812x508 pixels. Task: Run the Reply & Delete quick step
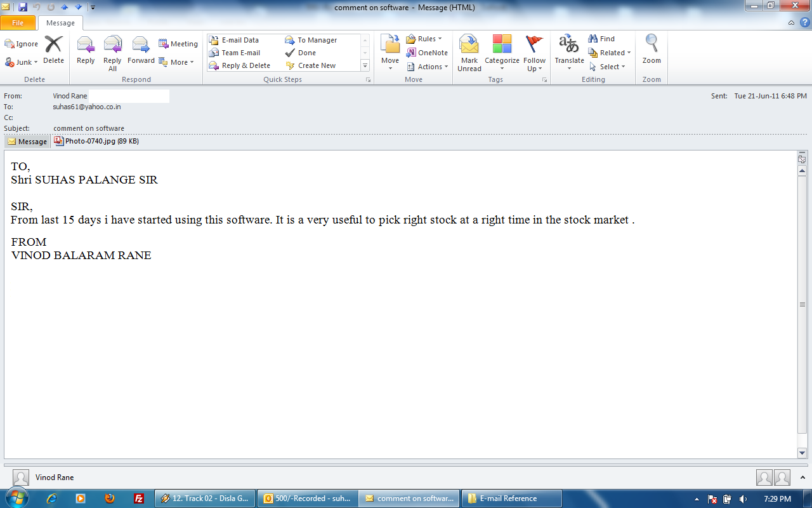[x=239, y=65]
